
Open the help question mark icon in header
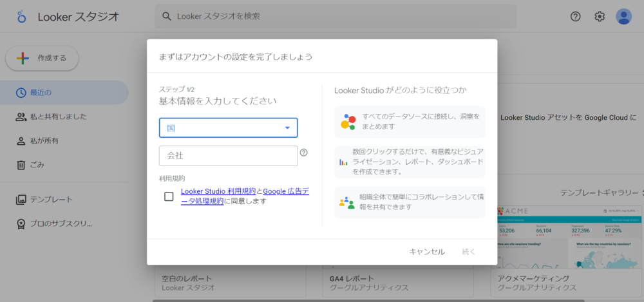click(x=575, y=17)
